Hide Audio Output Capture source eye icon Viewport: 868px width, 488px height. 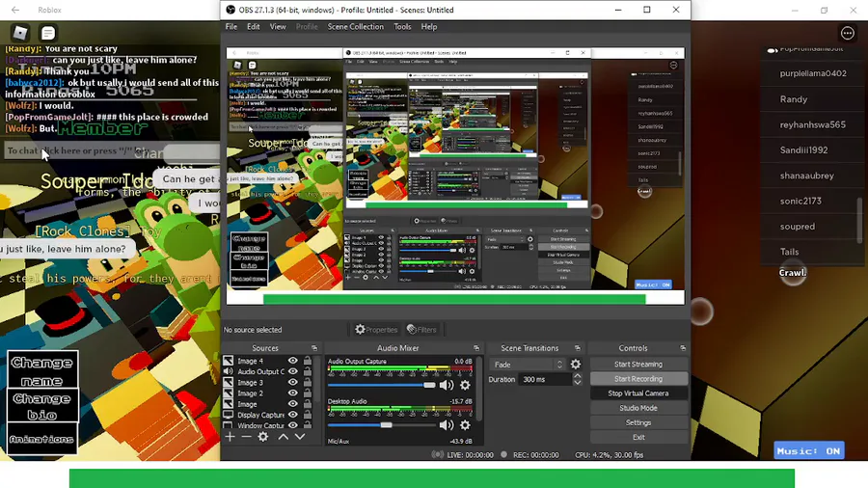coord(293,371)
